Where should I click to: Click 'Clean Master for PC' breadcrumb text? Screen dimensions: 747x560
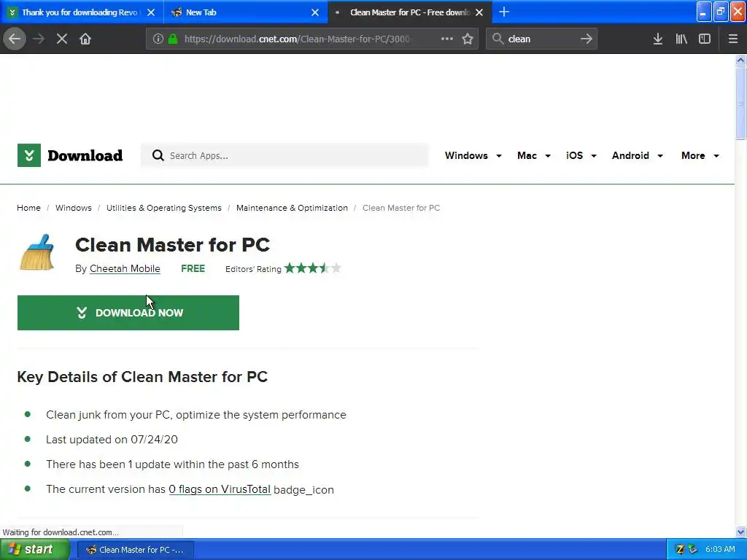(401, 208)
